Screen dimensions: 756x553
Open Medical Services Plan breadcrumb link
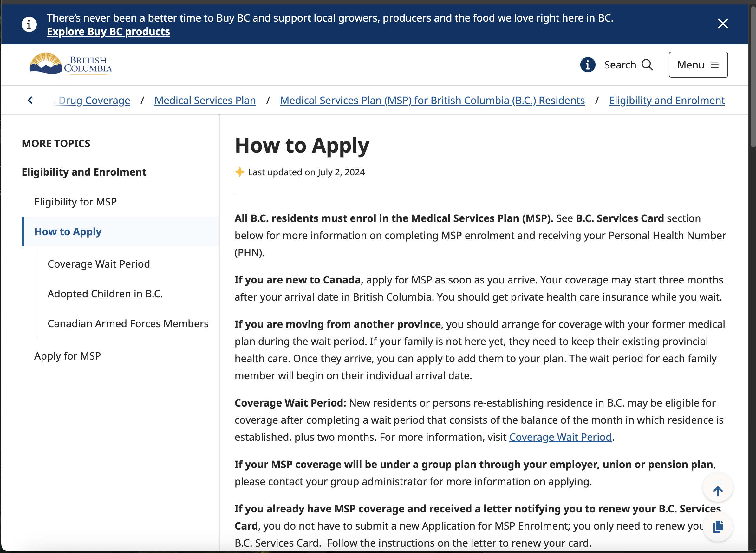(205, 101)
